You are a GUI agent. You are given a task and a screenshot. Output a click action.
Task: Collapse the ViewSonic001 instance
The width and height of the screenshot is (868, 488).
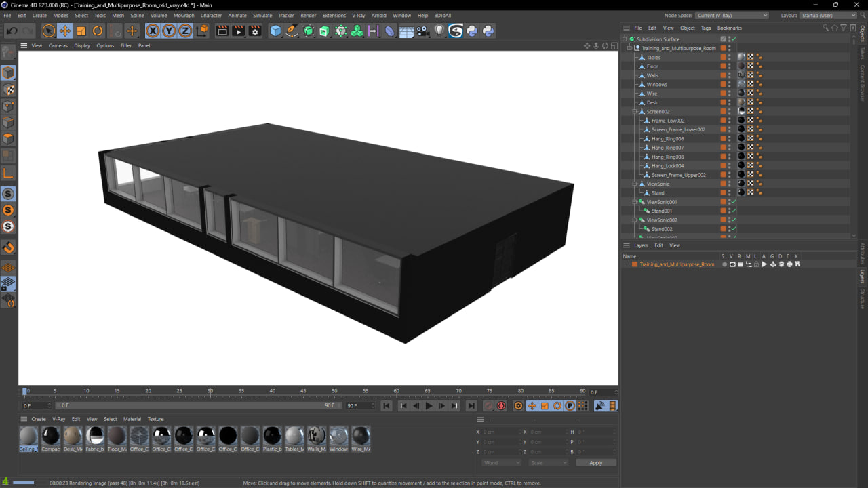[635, 202]
